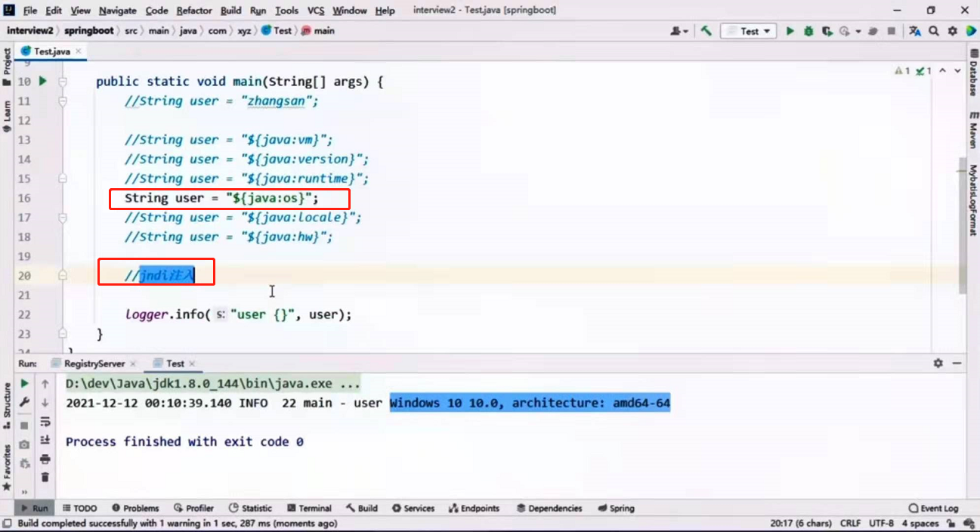Open Search Everywhere magnifier icon

(x=935, y=31)
